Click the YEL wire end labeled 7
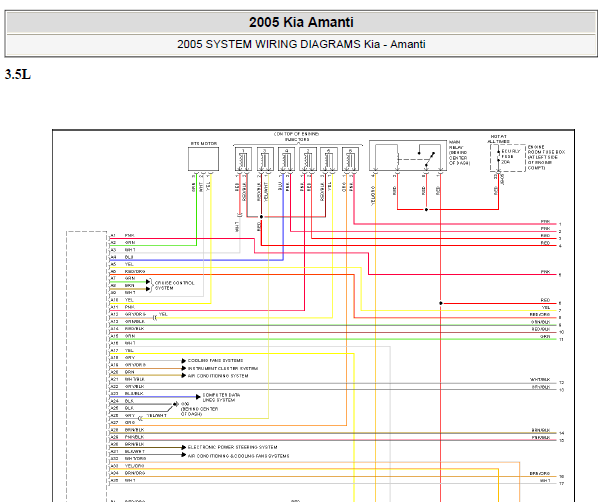This screenshot has width=598, height=502. coord(551,308)
